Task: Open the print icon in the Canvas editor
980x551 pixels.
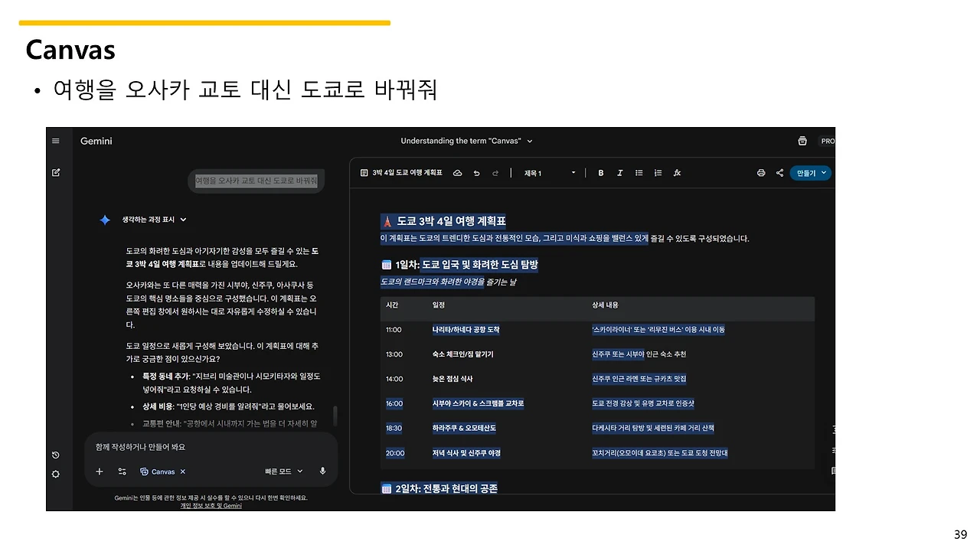Action: [x=761, y=172]
